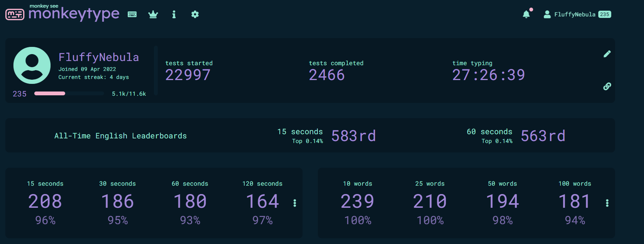The height and width of the screenshot is (244, 644).
Task: Click the 25 words best 210 wpm
Action: pyautogui.click(x=430, y=201)
